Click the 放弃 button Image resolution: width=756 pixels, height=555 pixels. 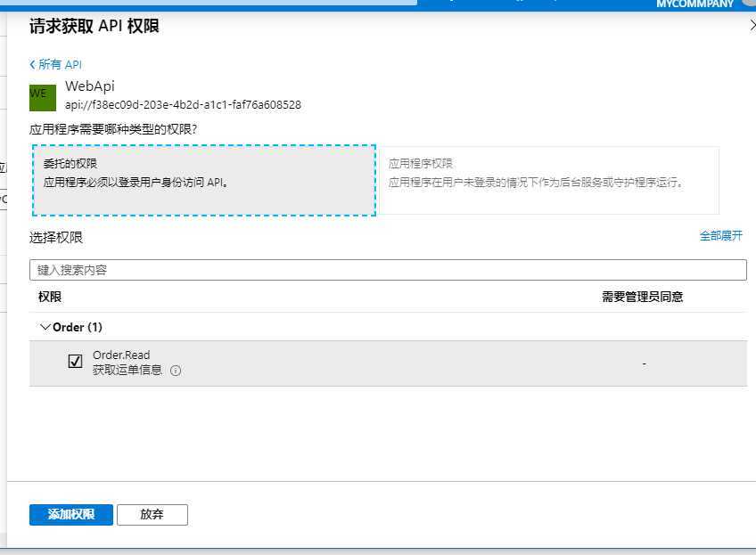tap(152, 515)
